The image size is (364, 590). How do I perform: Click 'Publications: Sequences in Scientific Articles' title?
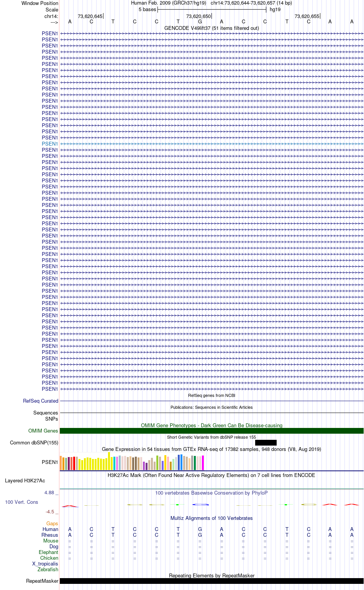point(212,407)
